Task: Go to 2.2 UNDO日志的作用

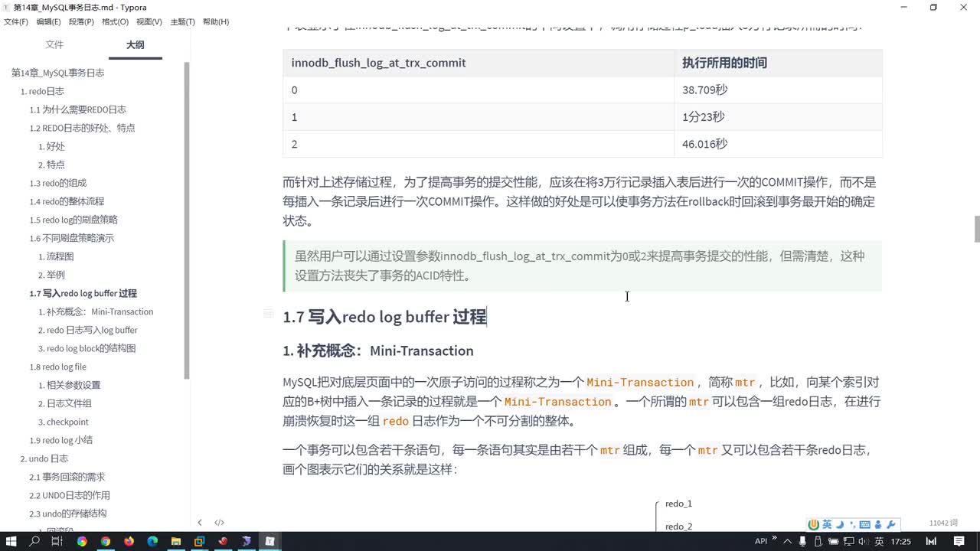Action: (x=70, y=495)
